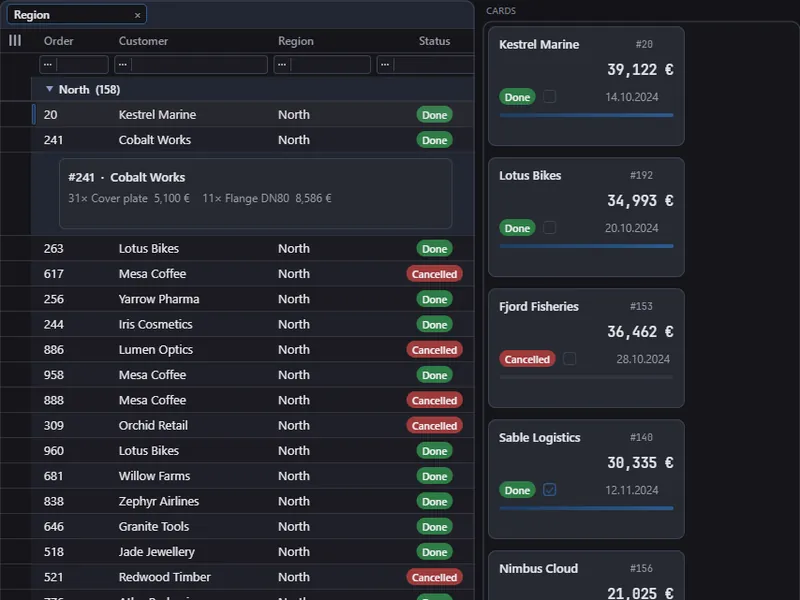Click the CARDS panel heading
The height and width of the screenshot is (600, 800).
(x=501, y=11)
